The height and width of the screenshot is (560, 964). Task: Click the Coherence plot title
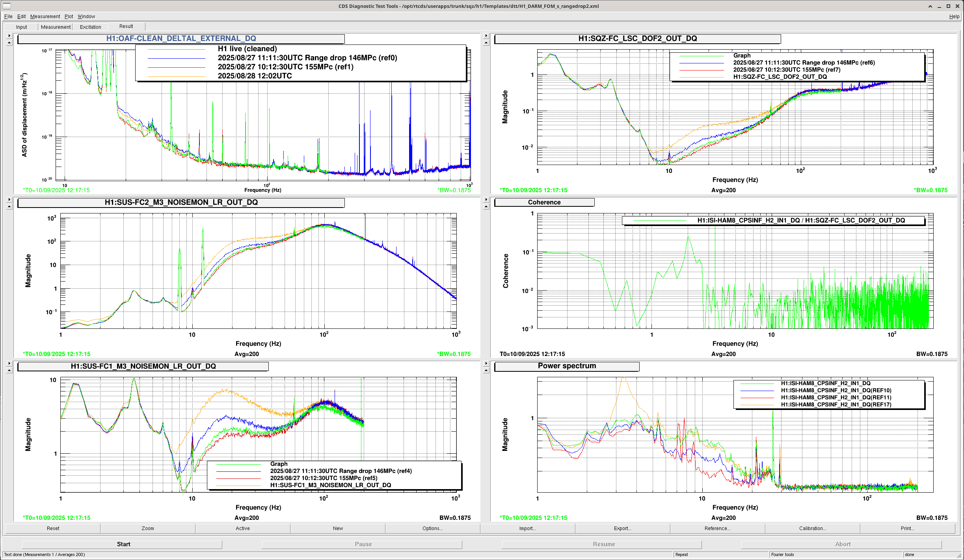pos(544,202)
